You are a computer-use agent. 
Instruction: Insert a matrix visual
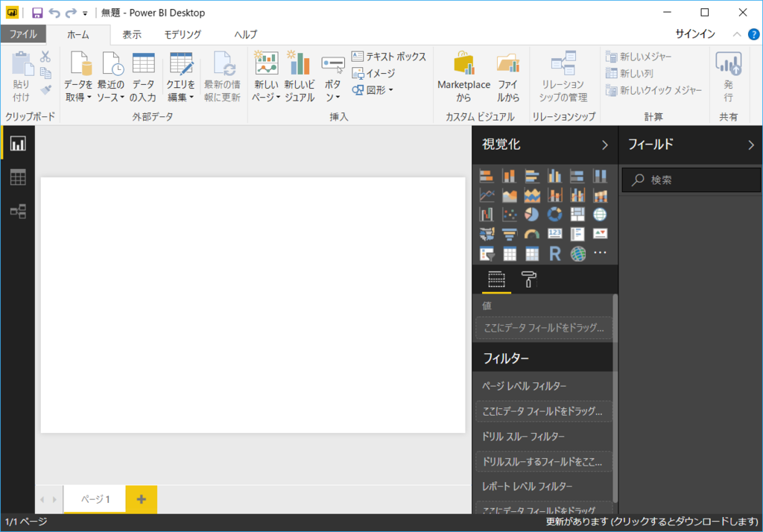tap(532, 253)
